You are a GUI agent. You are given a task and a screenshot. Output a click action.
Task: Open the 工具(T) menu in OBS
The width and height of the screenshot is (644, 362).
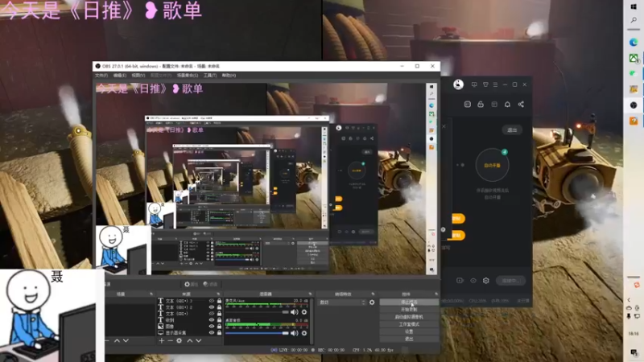pos(210,76)
